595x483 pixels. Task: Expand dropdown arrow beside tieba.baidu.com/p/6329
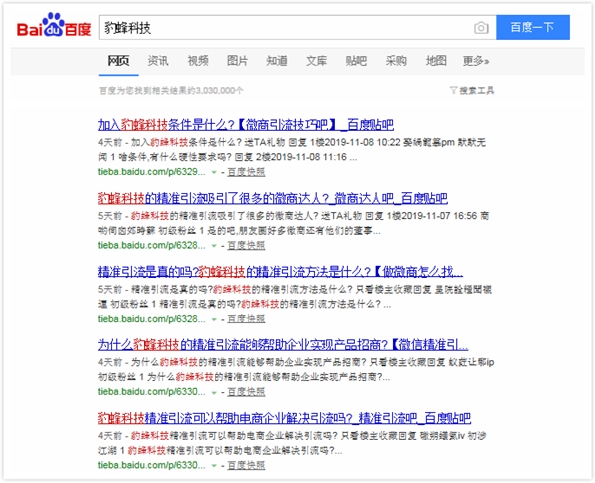coord(214,172)
